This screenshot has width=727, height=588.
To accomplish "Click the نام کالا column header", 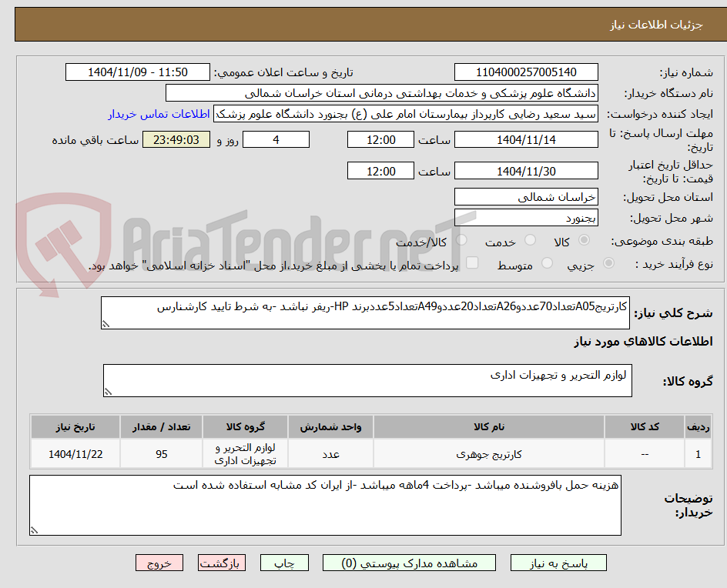I will click(489, 426).
